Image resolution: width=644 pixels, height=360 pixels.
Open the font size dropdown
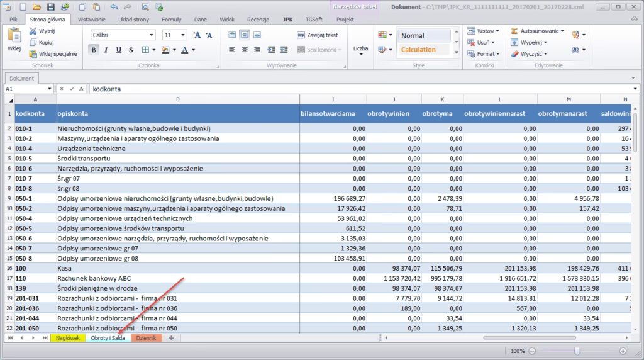point(183,35)
